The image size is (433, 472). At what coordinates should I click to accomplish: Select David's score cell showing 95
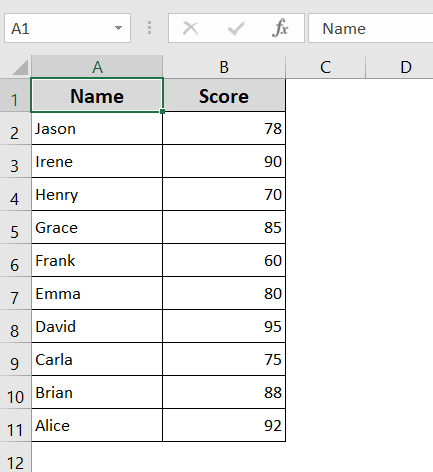(224, 326)
